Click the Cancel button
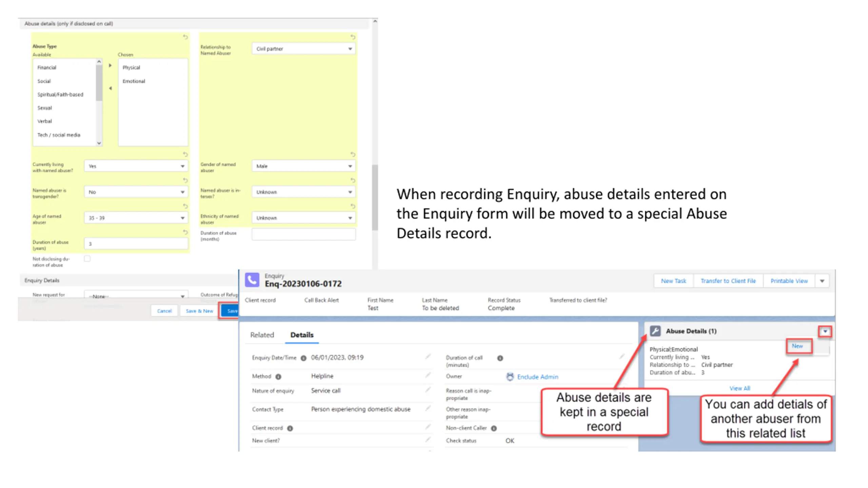The height and width of the screenshot is (488, 868). [x=164, y=311]
